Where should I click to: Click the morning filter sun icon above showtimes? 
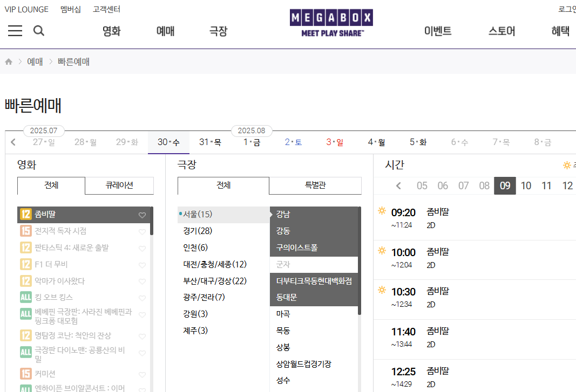(x=568, y=165)
